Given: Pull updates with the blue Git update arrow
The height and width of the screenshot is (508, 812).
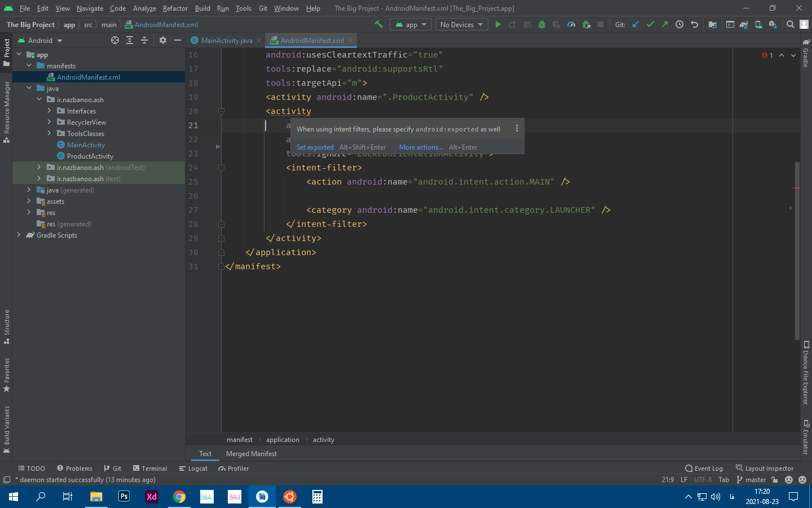Looking at the screenshot, I should click(x=635, y=24).
